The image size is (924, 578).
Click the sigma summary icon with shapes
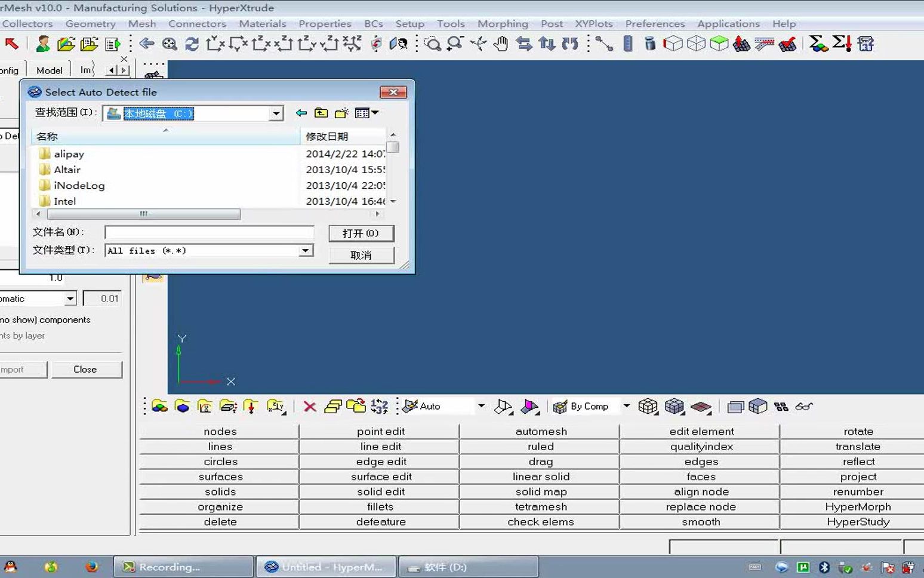(x=818, y=44)
